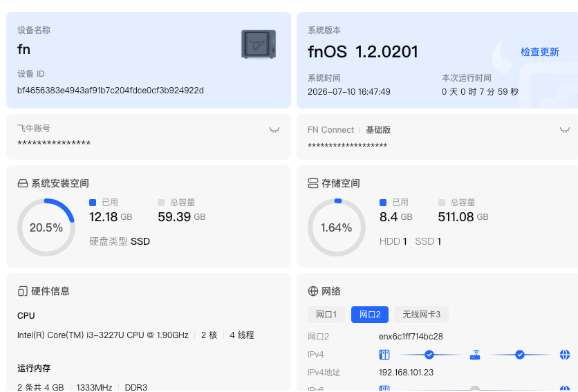Viewport: 578px width, 392px height.
Task: Click the 硬件信息 hardware icon
Action: [23, 291]
